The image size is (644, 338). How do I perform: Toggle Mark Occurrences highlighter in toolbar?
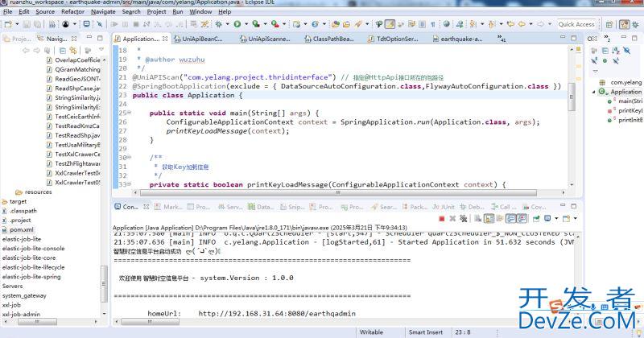pos(390,24)
